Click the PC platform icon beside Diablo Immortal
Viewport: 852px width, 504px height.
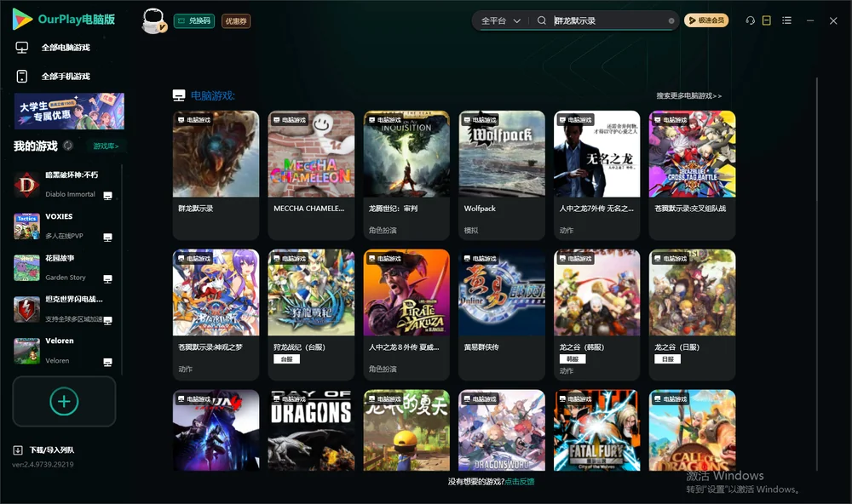(107, 196)
